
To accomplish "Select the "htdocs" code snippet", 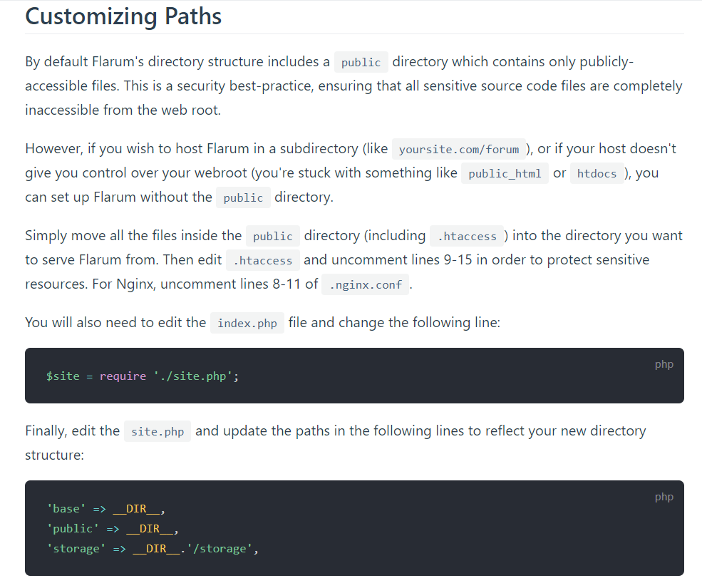I will click(x=597, y=174).
